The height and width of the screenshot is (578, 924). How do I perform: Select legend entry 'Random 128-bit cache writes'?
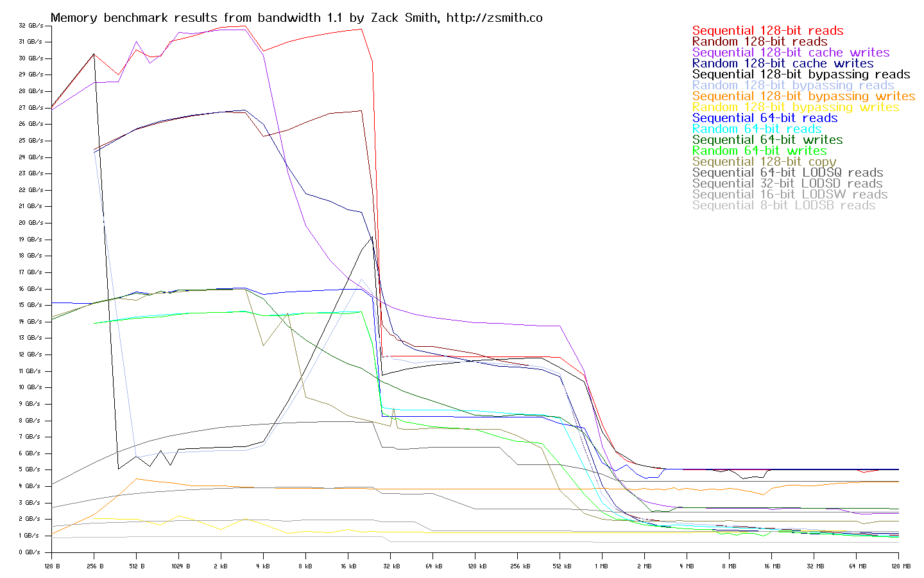pos(783,64)
